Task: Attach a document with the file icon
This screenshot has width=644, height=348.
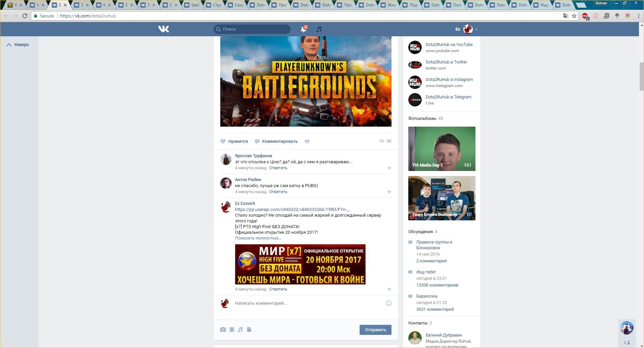Action: pyautogui.click(x=249, y=330)
